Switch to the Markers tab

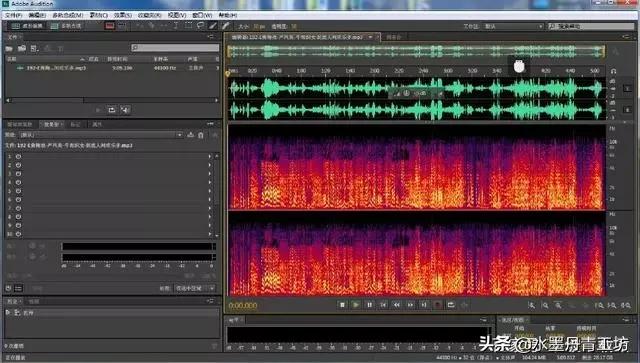click(76, 124)
